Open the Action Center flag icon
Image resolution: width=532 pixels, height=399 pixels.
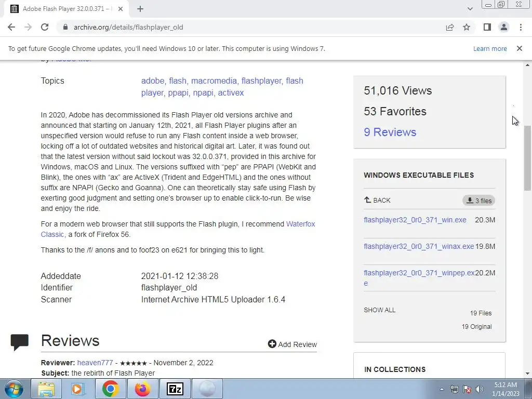point(467,389)
